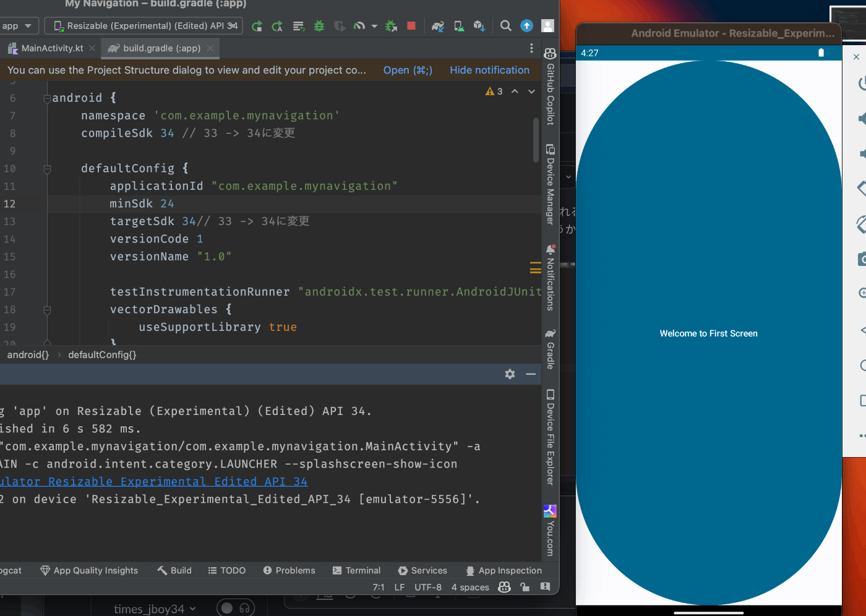Click the GitHub Copilot status bar icon
This screenshot has height=616, width=866.
505,587
